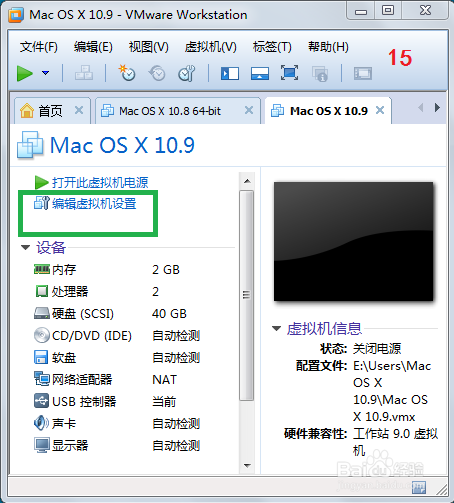
Task: Click the grayed-out unity mode icon
Action: tap(320, 74)
